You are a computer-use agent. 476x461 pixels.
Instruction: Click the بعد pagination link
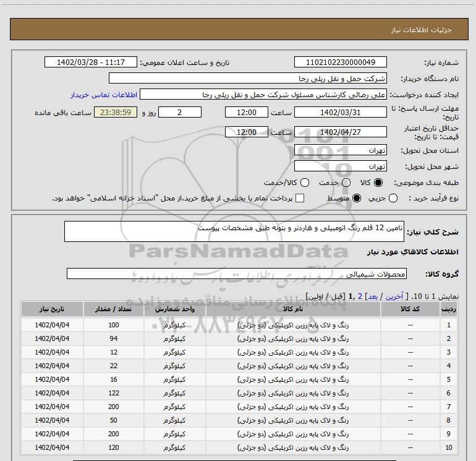(x=373, y=296)
